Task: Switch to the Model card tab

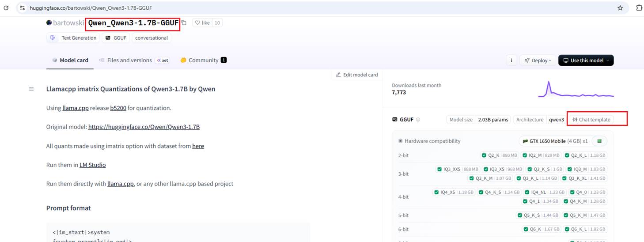Action: coord(70,60)
